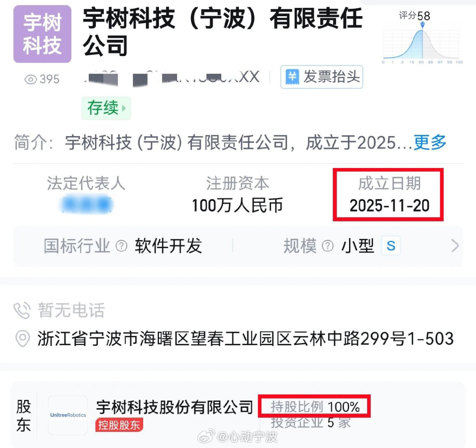
Task: Open the blurred legal representative name
Action: pyautogui.click(x=86, y=205)
